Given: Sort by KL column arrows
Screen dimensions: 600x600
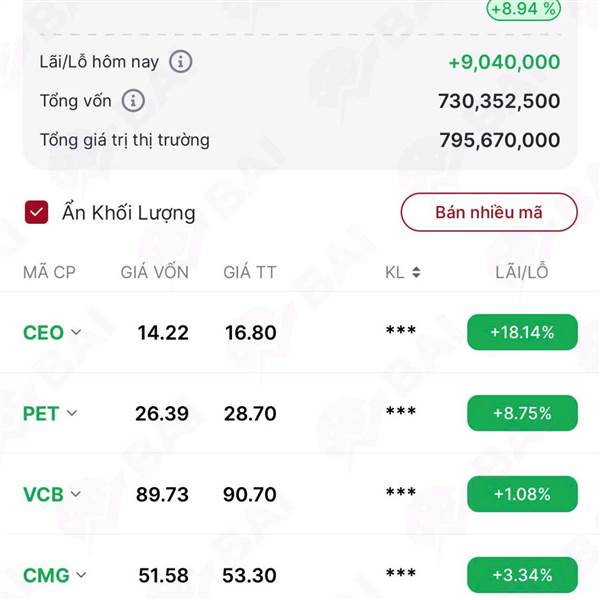Looking at the screenshot, I should click(x=416, y=272).
